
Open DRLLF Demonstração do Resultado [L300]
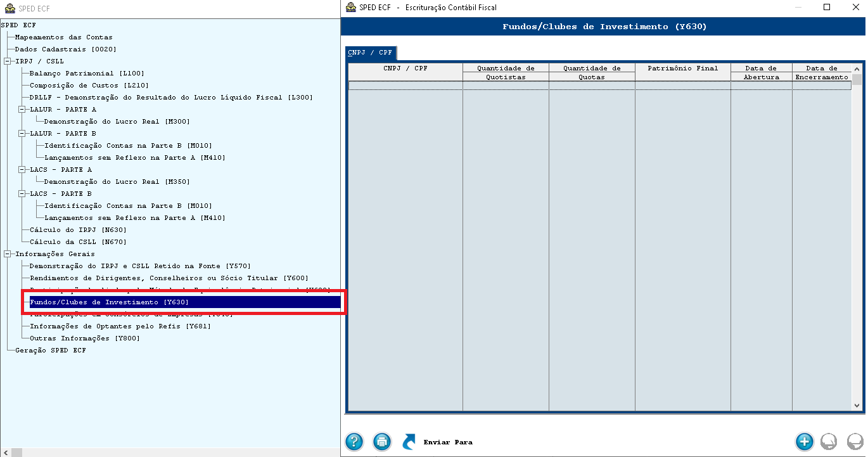(x=171, y=98)
